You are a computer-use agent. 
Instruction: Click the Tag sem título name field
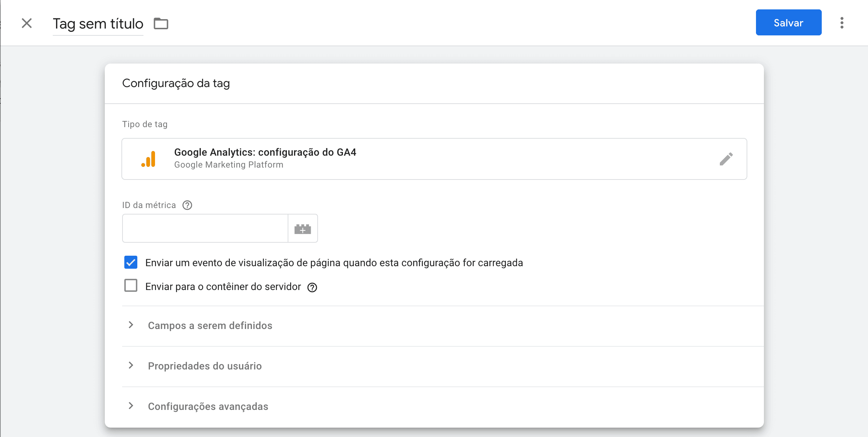(x=98, y=24)
